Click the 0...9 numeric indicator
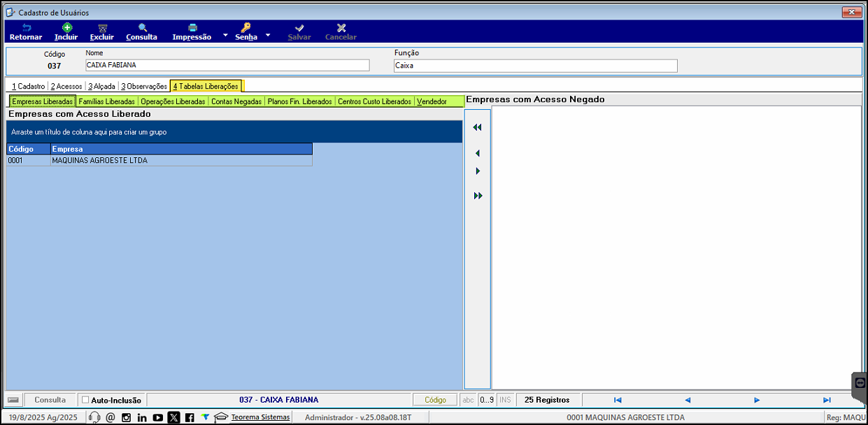Viewport: 868px width, 425px height. click(487, 400)
